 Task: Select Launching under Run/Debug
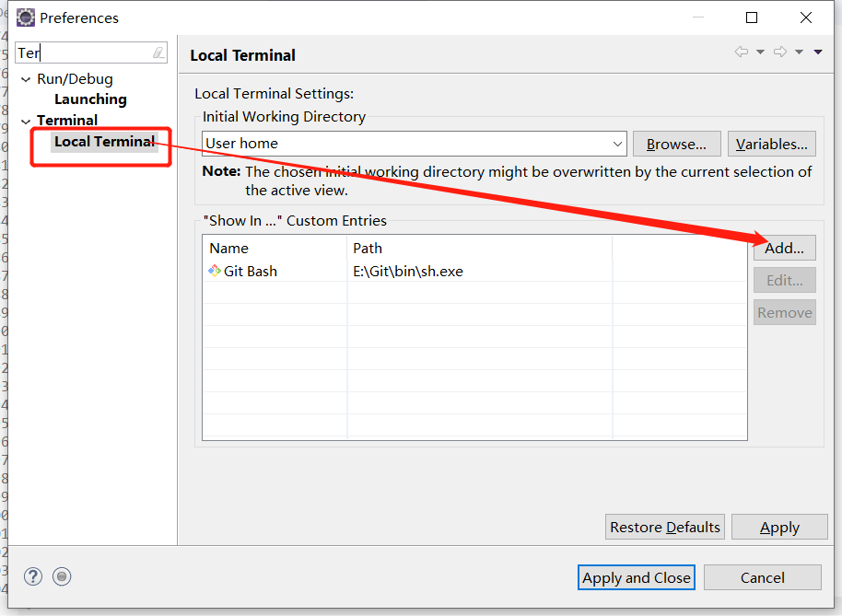[89, 99]
